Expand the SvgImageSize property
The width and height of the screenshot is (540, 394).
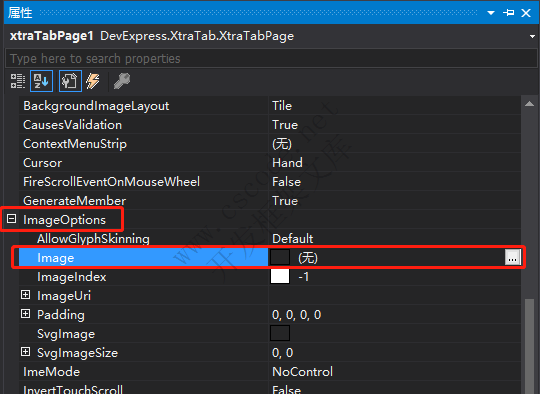(x=25, y=352)
